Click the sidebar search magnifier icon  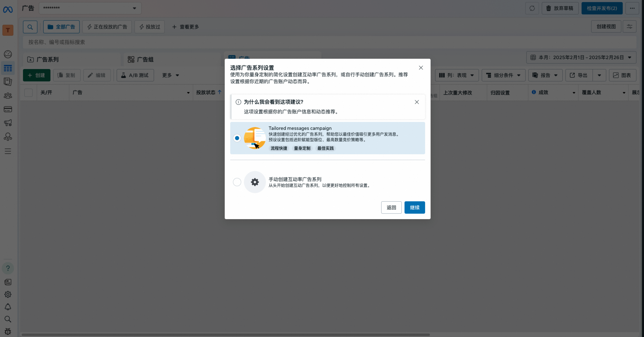click(x=8, y=319)
